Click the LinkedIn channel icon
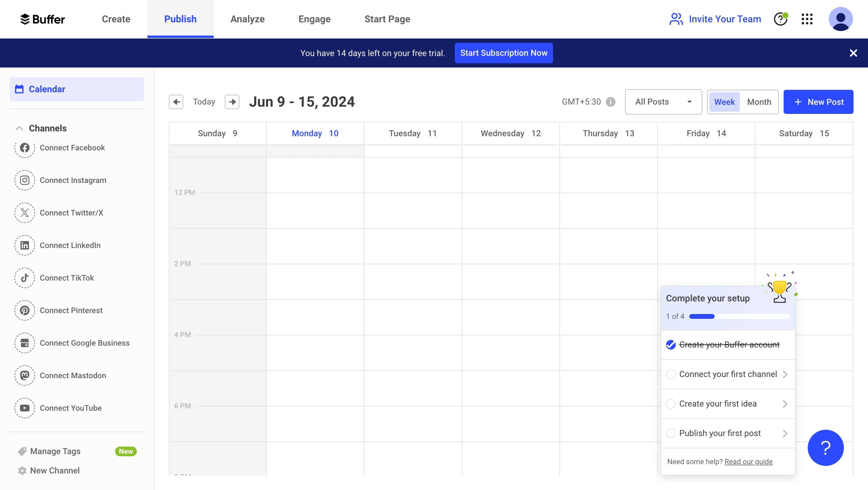 (x=25, y=245)
